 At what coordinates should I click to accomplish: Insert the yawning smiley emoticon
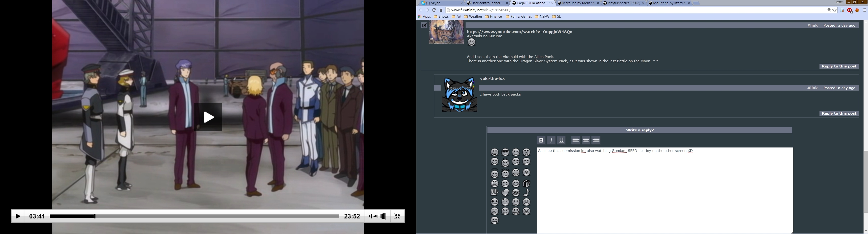495,211
